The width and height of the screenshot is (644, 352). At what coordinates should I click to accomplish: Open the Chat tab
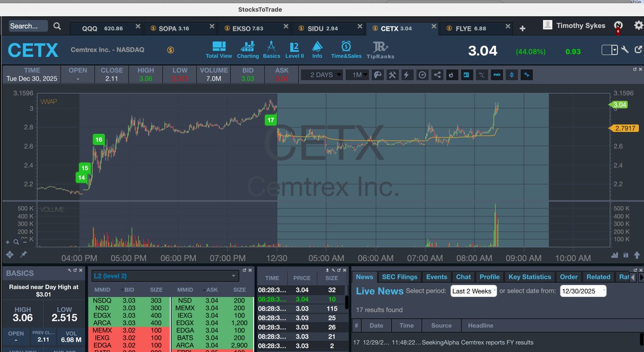pos(463,277)
